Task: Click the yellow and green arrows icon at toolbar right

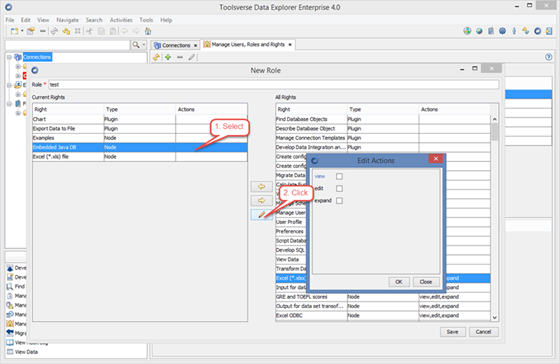Action: tap(526, 31)
